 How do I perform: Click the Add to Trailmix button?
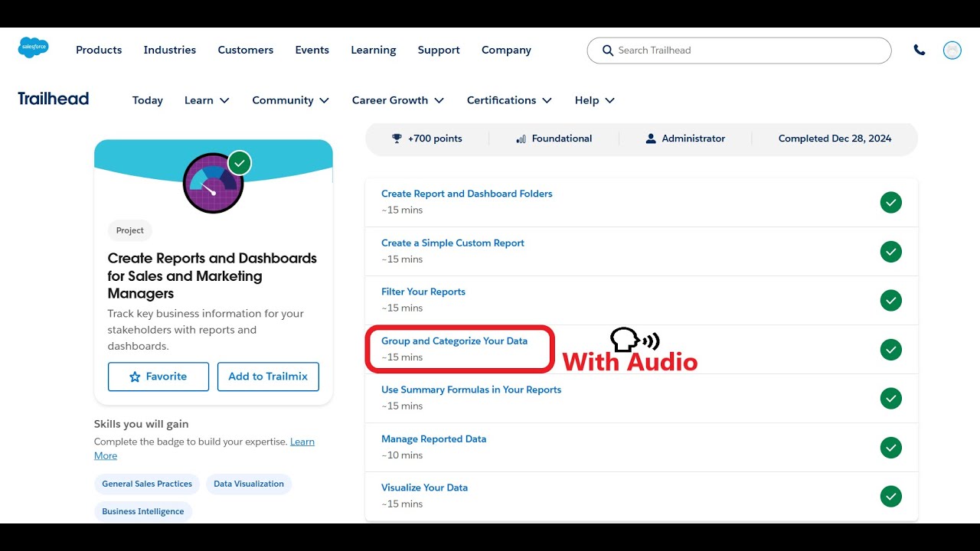268,377
